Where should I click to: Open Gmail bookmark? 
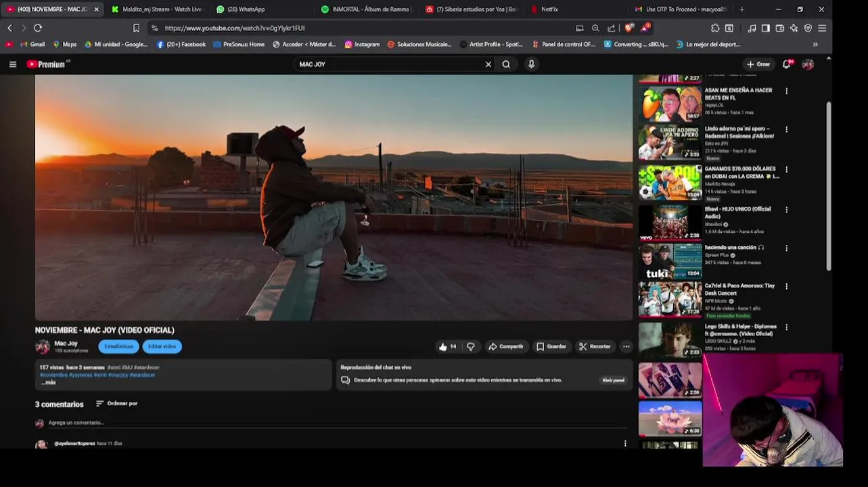(x=32, y=45)
